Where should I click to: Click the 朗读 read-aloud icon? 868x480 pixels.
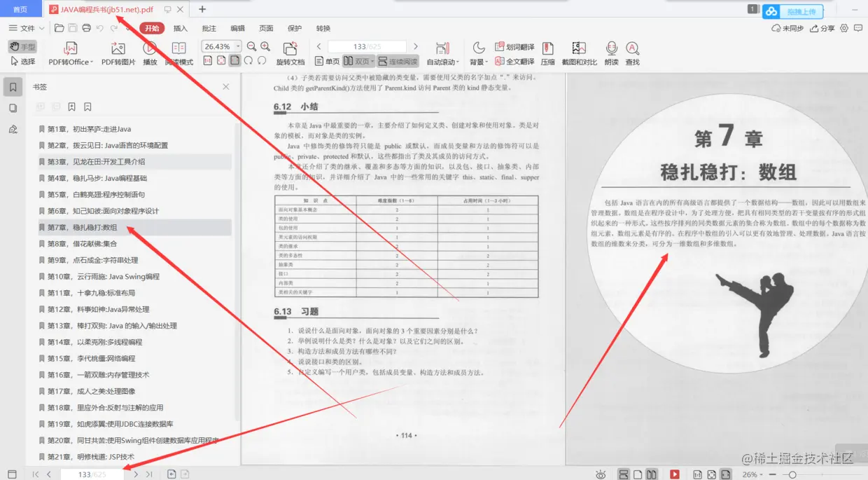point(612,48)
